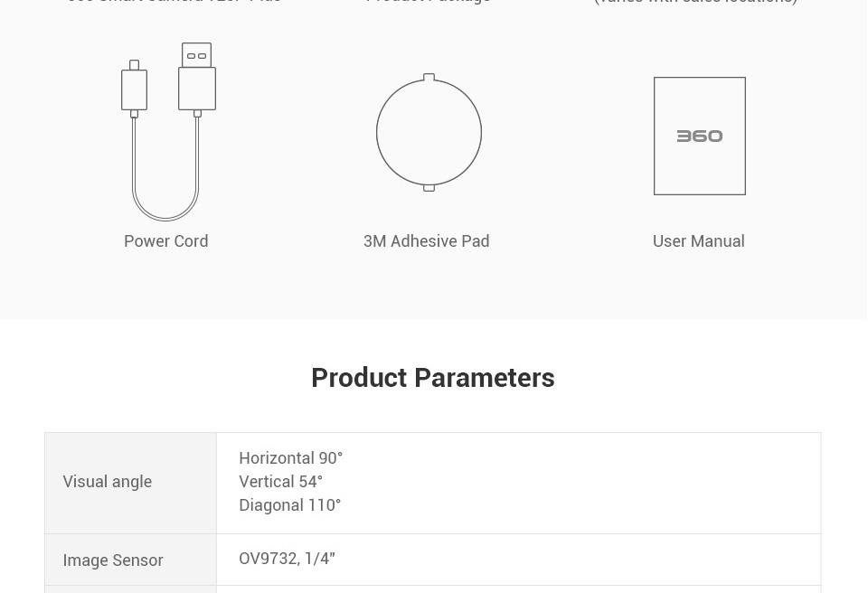The image size is (868, 593).
Task: Select the Image Sensor row label
Action: 113,560
